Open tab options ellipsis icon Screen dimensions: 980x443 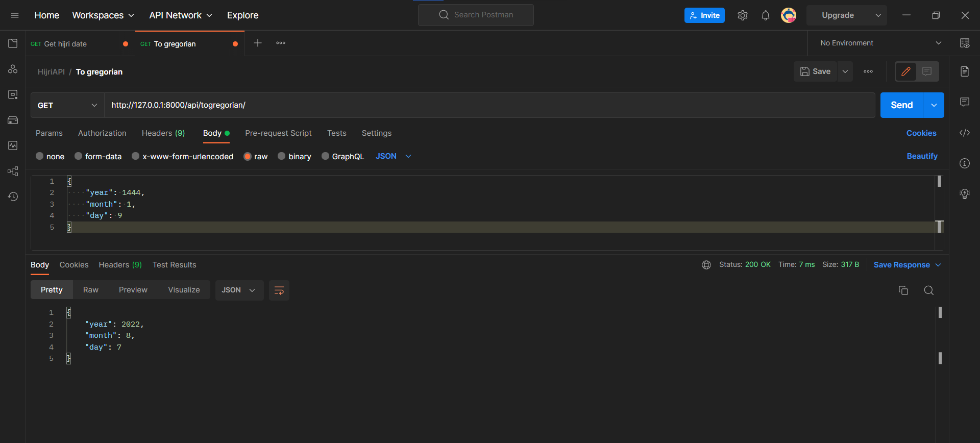[281, 43]
